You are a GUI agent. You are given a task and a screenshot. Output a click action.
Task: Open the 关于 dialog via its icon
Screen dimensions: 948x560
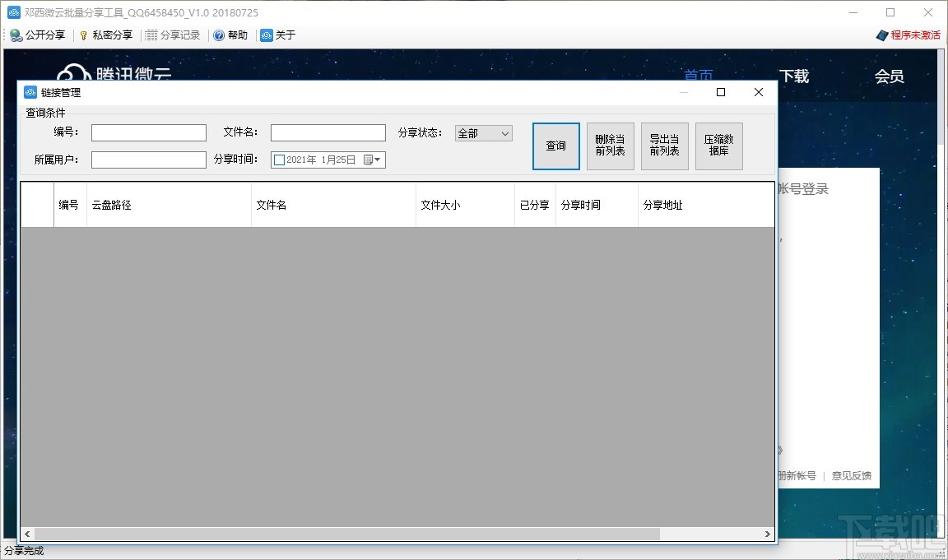click(265, 35)
